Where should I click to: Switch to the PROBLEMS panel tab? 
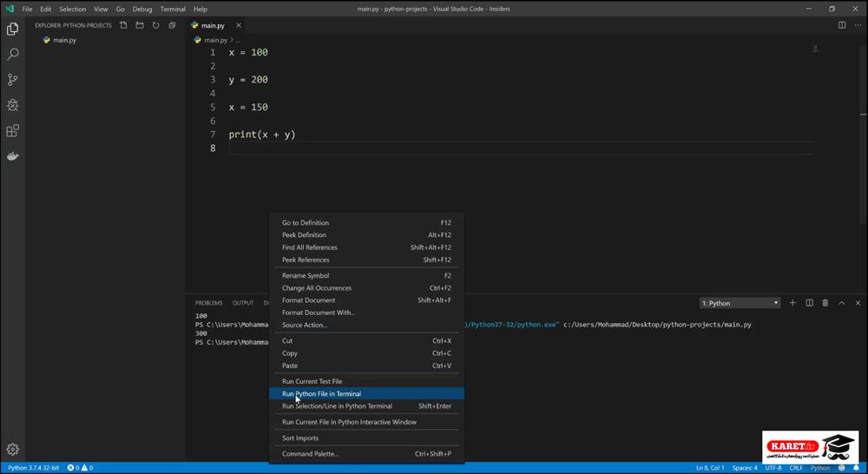click(208, 303)
